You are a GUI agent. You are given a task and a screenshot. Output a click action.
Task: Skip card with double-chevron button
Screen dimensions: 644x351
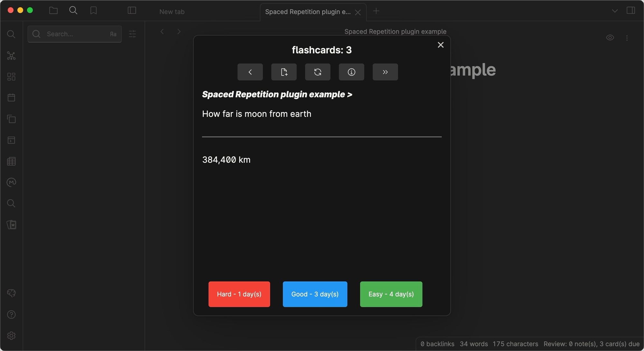tap(385, 72)
